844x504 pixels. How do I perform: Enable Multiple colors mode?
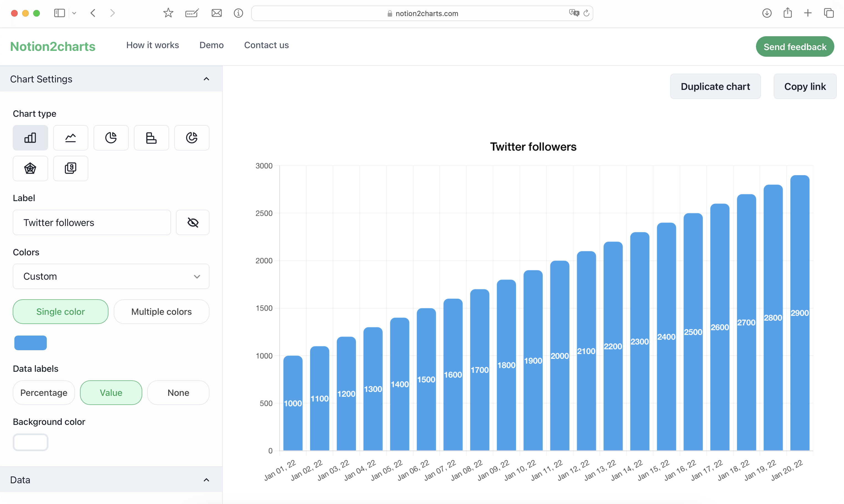[161, 311]
